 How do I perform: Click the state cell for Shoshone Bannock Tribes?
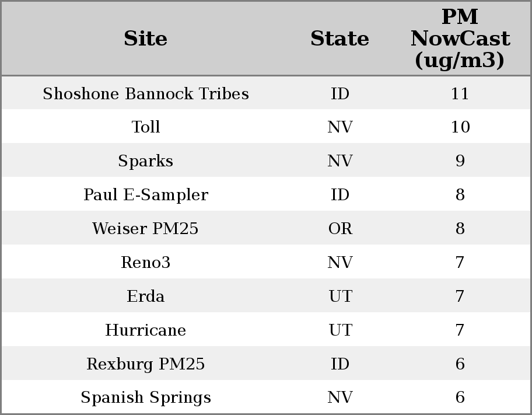[x=340, y=94]
